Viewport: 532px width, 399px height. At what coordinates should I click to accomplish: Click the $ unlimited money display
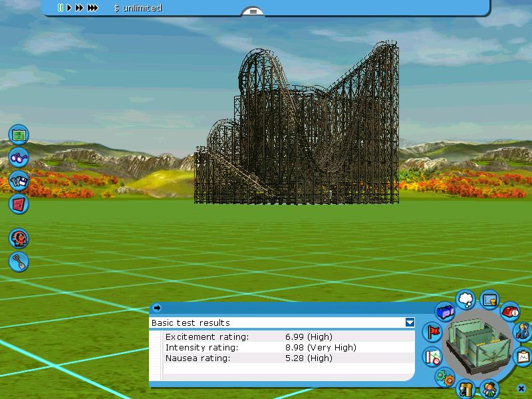click(138, 8)
